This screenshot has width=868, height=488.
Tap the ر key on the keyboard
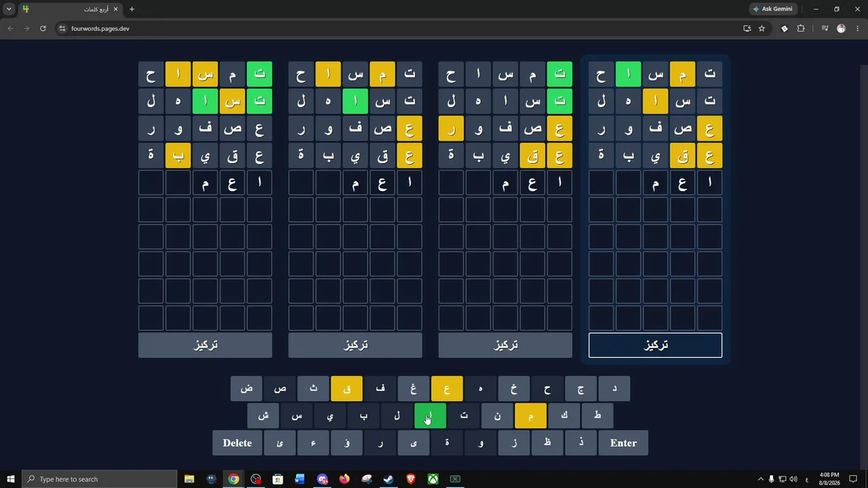tap(380, 443)
